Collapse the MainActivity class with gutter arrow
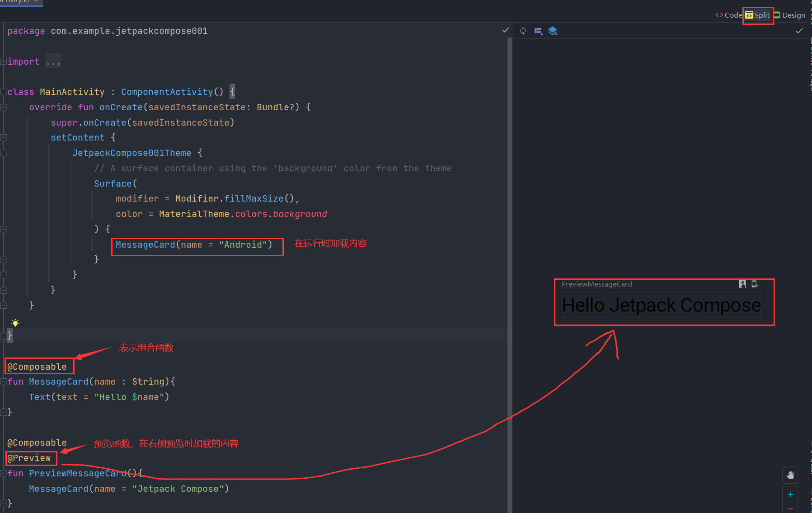Screen dimensions: 812x513 tap(3, 91)
